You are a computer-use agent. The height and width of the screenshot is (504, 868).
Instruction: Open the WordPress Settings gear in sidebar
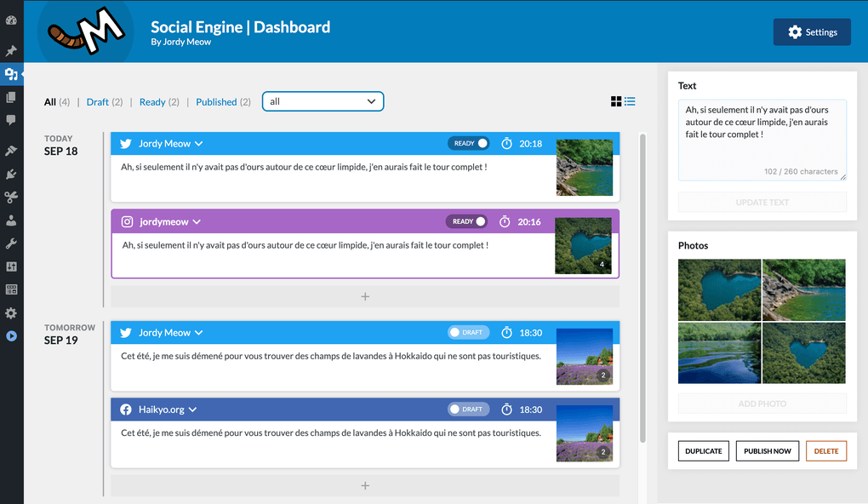[11, 312]
